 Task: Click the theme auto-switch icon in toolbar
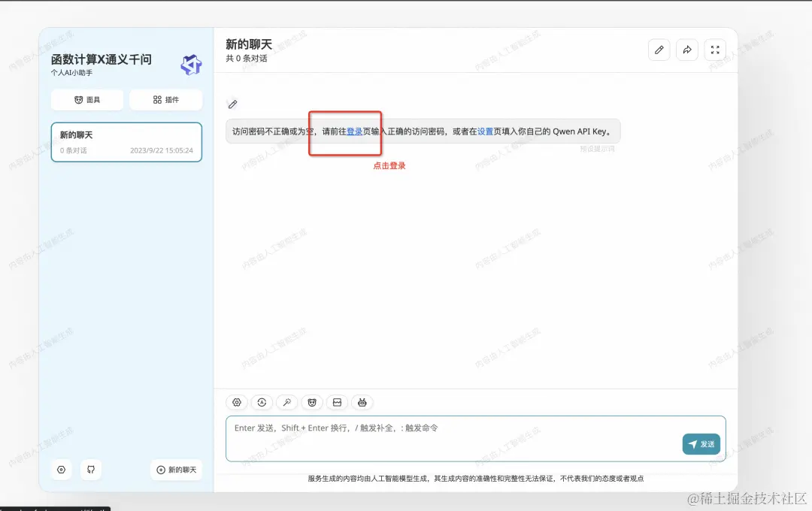262,402
